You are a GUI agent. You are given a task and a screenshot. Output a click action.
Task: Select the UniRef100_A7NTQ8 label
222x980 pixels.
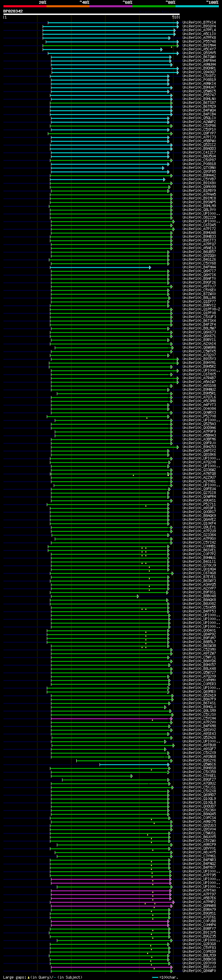(199, 473)
